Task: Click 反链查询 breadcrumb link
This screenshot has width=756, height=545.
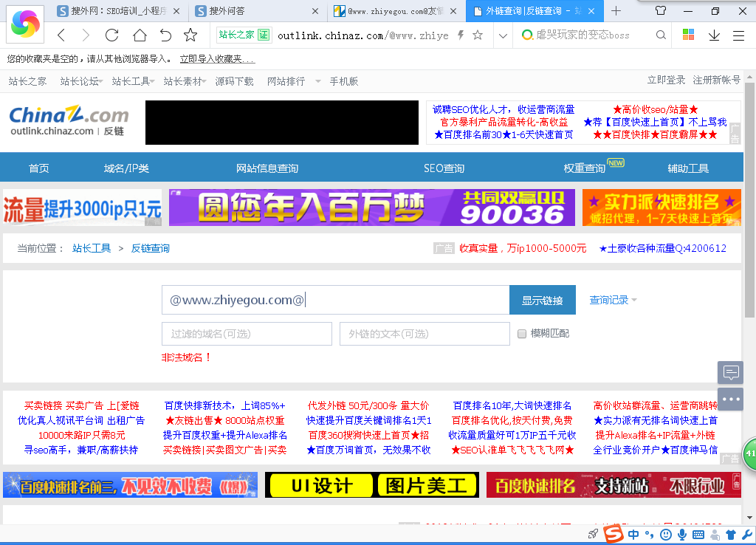Action: point(151,248)
